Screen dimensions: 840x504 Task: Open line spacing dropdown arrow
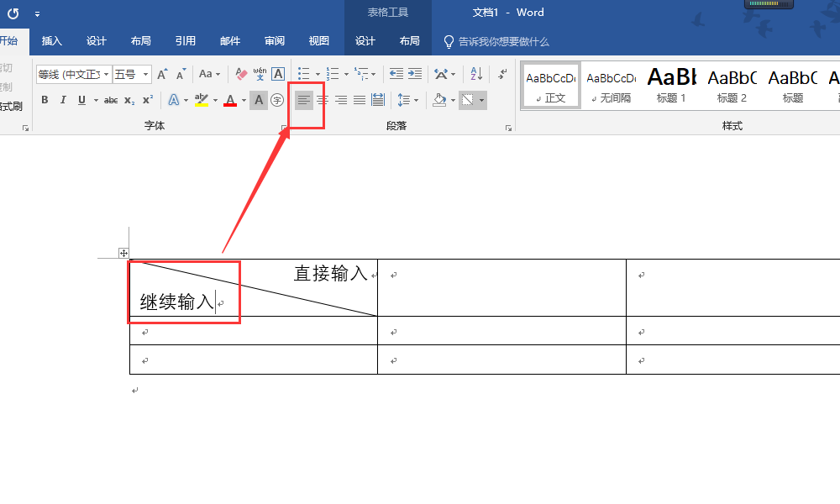point(417,100)
